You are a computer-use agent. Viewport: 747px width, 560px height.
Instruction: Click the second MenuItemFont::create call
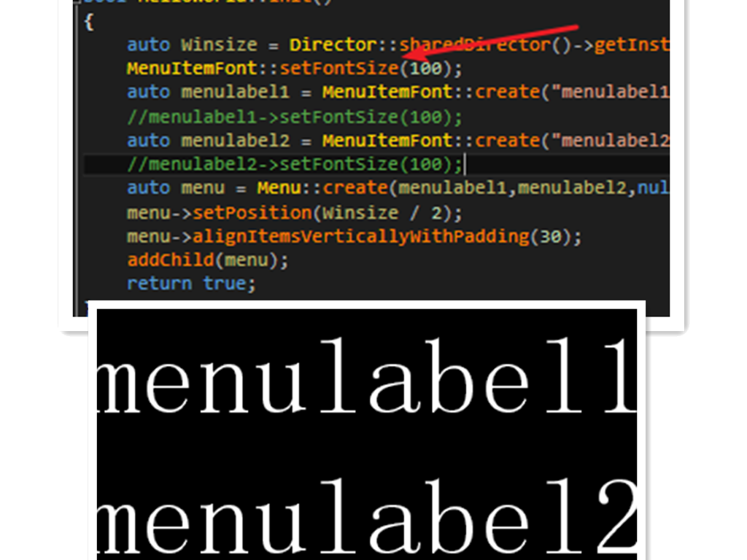[495, 141]
